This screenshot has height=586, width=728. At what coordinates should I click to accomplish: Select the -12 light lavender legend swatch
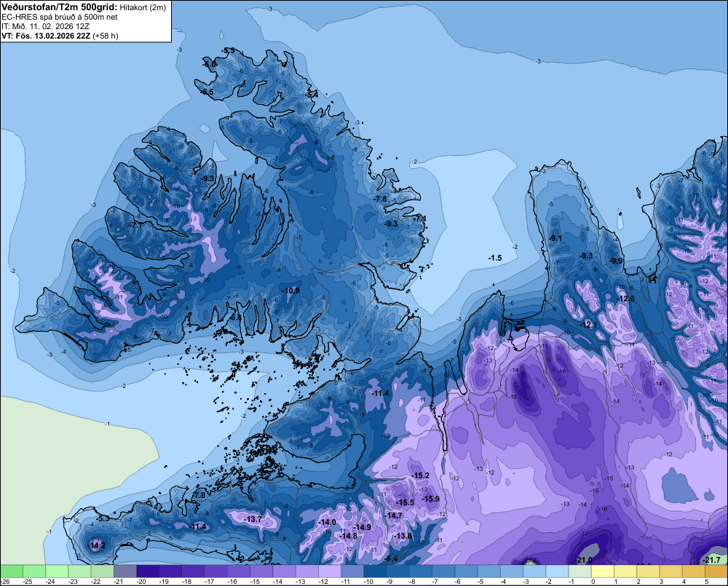[330, 571]
